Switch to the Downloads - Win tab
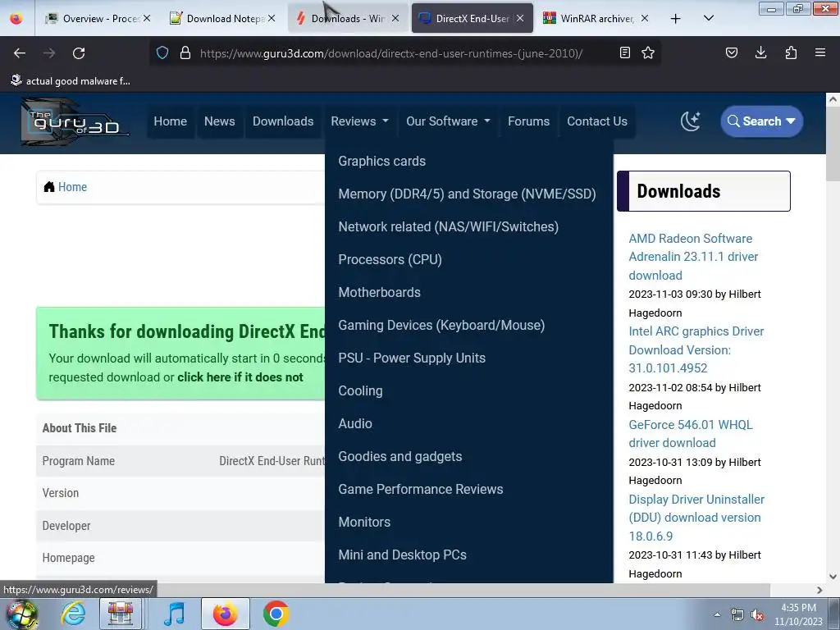This screenshot has height=630, width=840. pyautogui.click(x=348, y=18)
